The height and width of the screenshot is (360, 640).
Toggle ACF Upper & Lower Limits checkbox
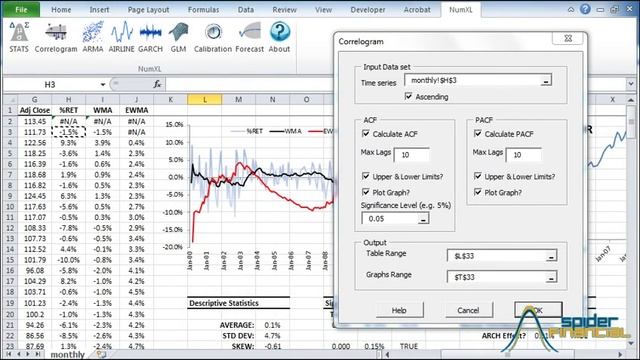pos(366,176)
